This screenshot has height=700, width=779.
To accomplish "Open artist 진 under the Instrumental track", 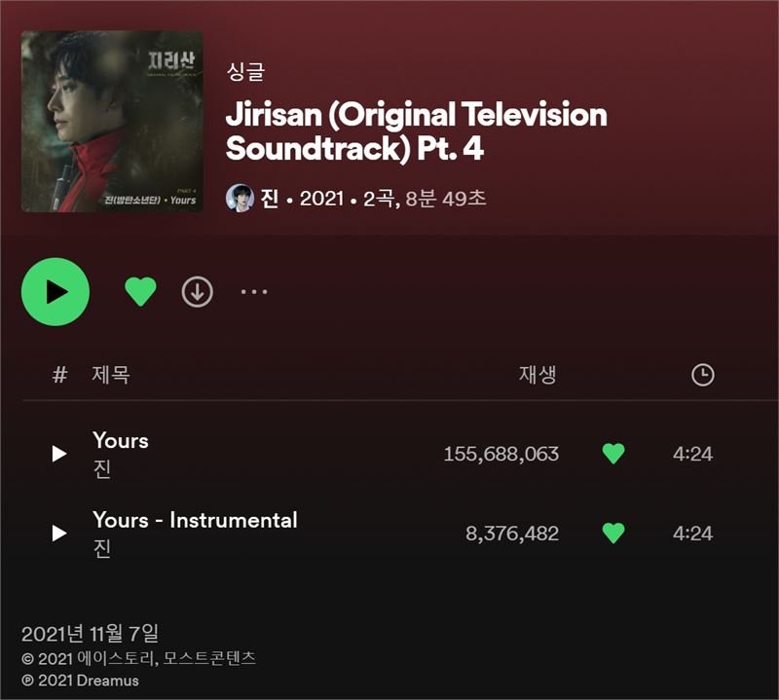I will (102, 548).
